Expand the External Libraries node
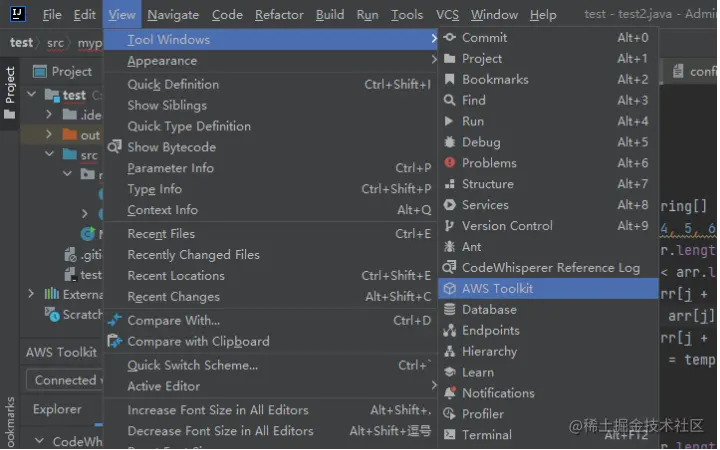The height and width of the screenshot is (450, 720). [31, 294]
